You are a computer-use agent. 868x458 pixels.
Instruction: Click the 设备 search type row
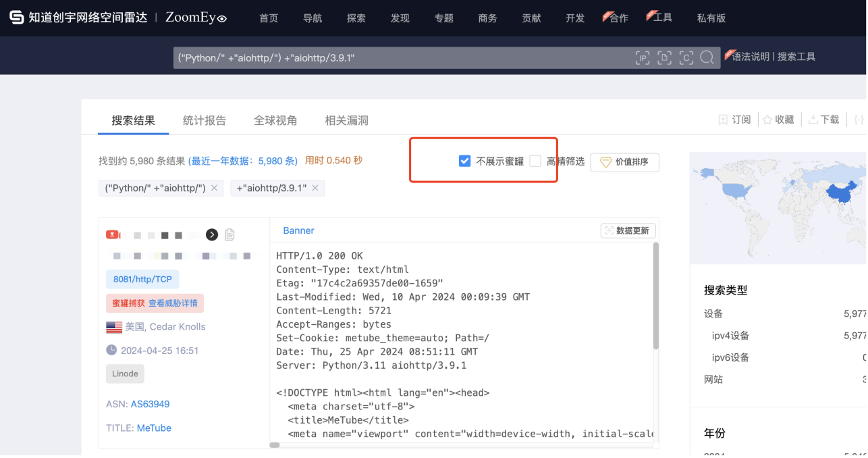pyautogui.click(x=785, y=313)
